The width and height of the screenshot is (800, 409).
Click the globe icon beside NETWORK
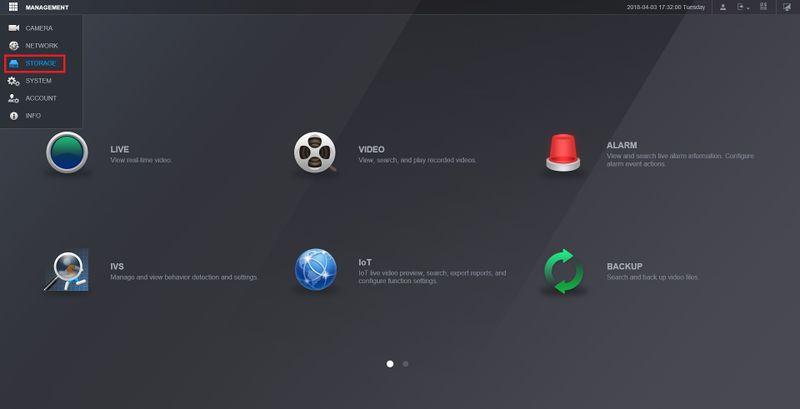pyautogui.click(x=14, y=45)
